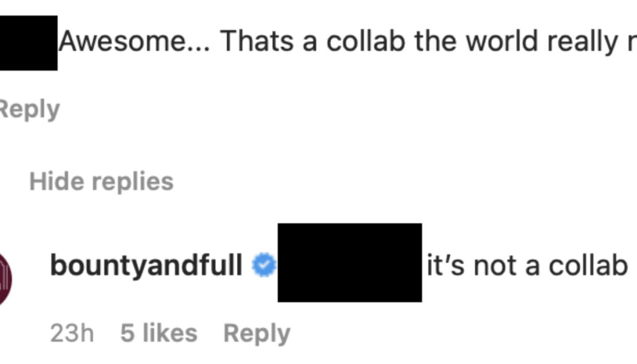The width and height of the screenshot is (637, 364).
Task: Collapse the thread using Hide replies
Action: (101, 181)
